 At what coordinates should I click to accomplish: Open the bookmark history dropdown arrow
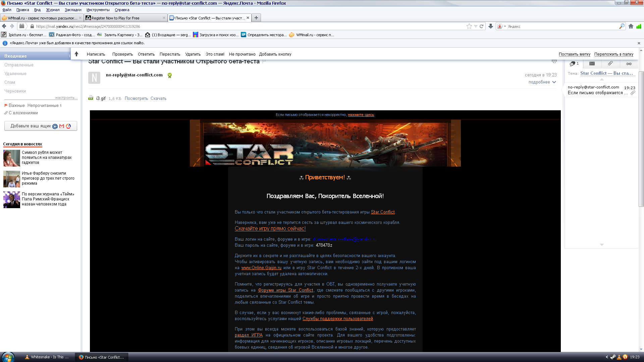click(x=476, y=26)
